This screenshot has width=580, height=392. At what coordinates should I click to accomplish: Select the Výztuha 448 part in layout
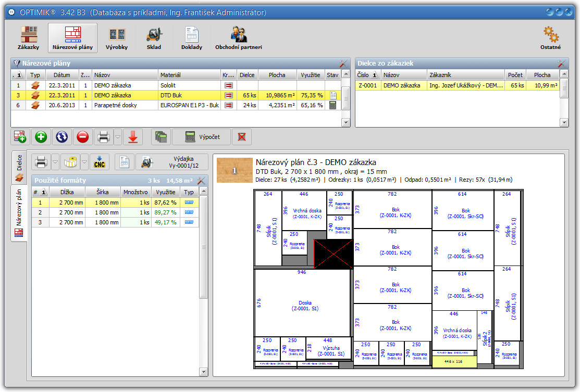328,348
